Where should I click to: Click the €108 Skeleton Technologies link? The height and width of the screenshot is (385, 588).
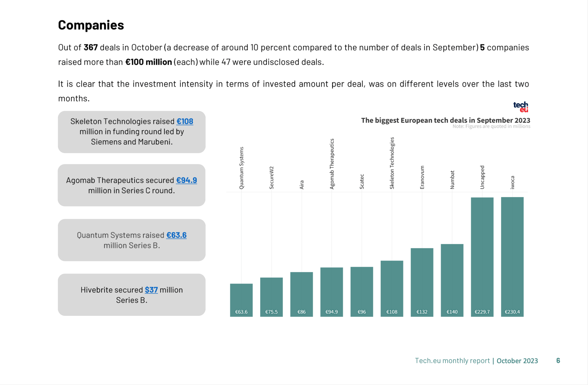(185, 121)
